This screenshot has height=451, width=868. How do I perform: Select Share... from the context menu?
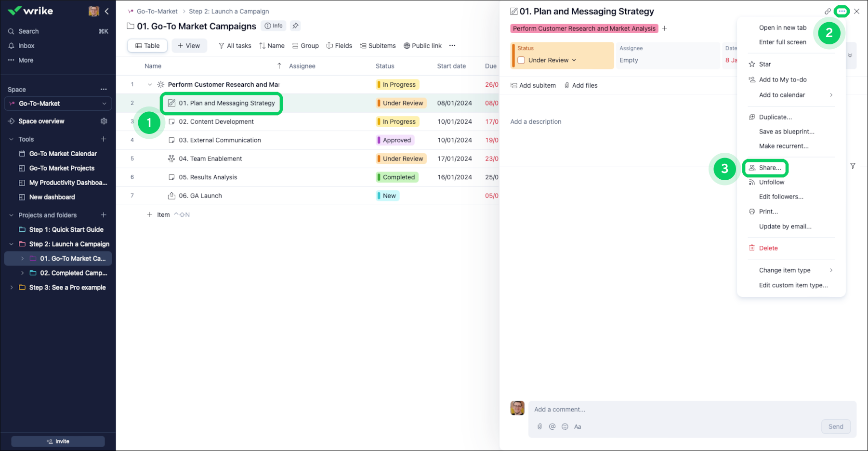click(x=769, y=168)
